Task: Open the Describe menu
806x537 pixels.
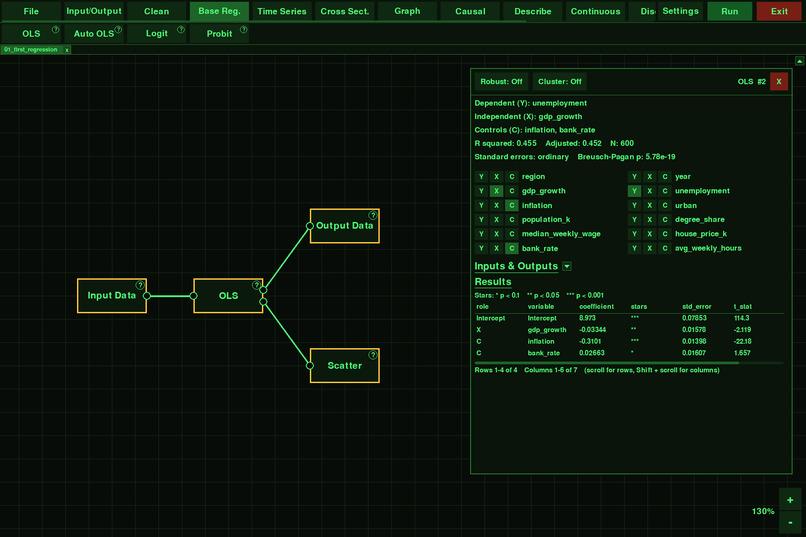Action: 533,11
